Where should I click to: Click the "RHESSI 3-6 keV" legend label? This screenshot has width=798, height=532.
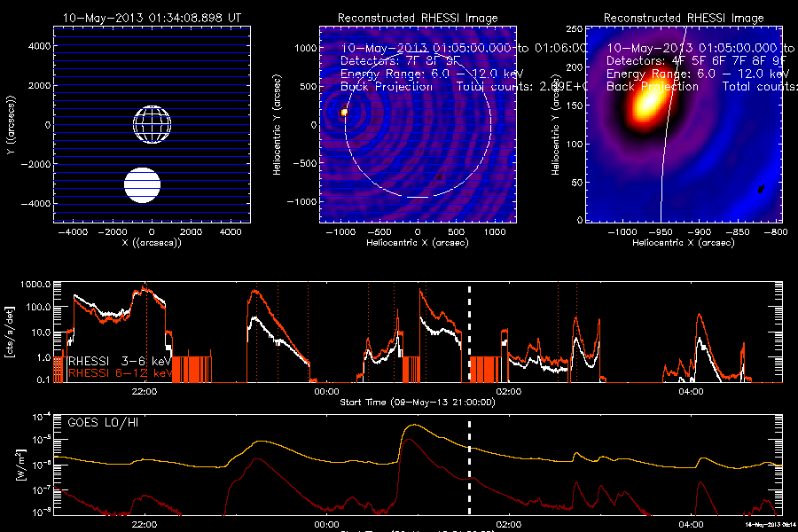[120, 361]
